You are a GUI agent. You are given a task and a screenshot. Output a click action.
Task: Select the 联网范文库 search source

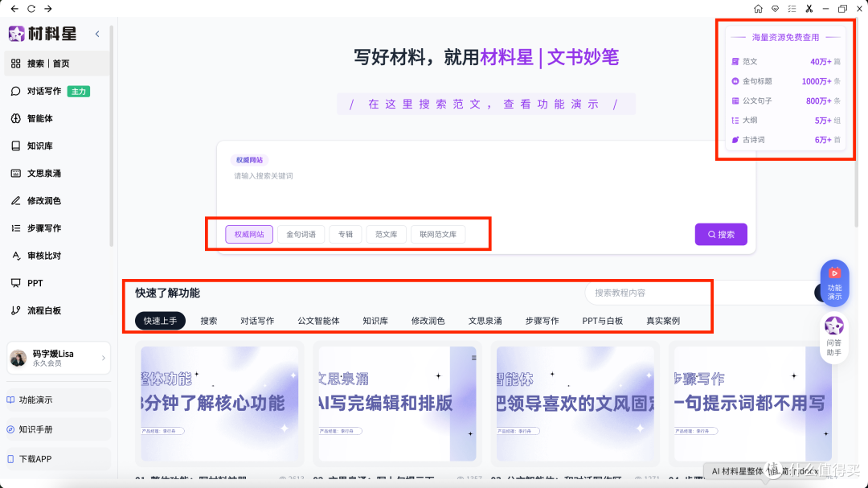(x=438, y=234)
